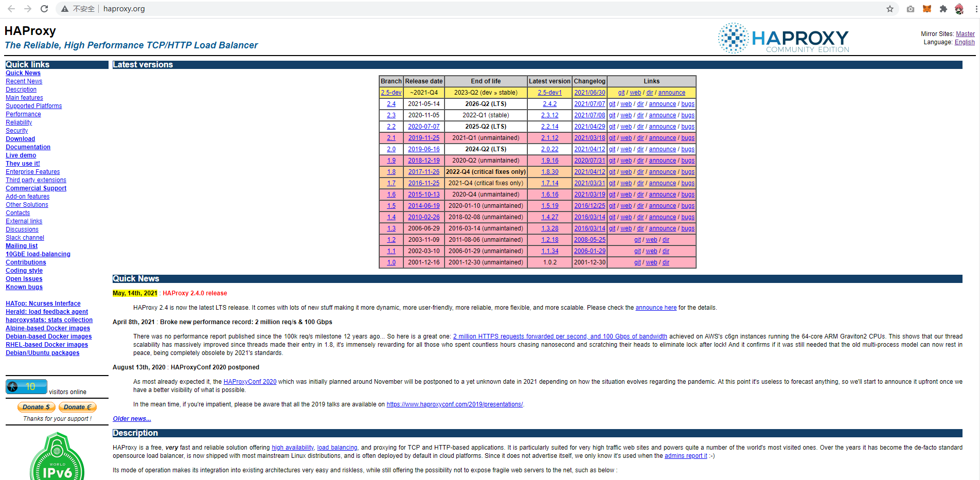Reload the page with refresh icon
The width and height of the screenshot is (980, 480).
pos(44,9)
